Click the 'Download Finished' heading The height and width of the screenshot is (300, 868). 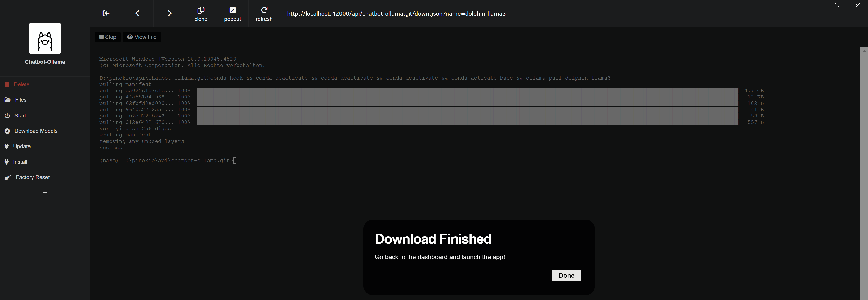point(433,239)
